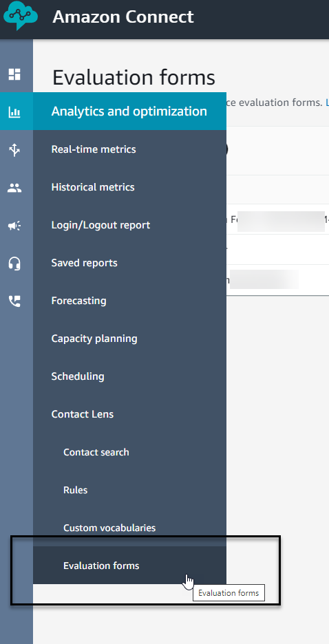The image size is (329, 644).
Task: Open Contact search under Contact Lens
Action: [x=129, y=452]
